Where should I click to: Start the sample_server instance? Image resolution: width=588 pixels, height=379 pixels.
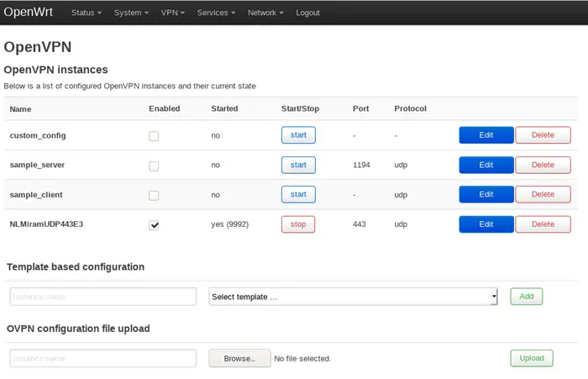(x=298, y=165)
